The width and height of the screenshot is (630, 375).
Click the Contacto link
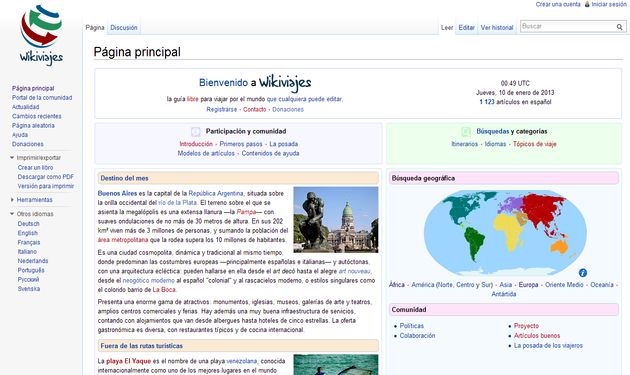pyautogui.click(x=254, y=109)
